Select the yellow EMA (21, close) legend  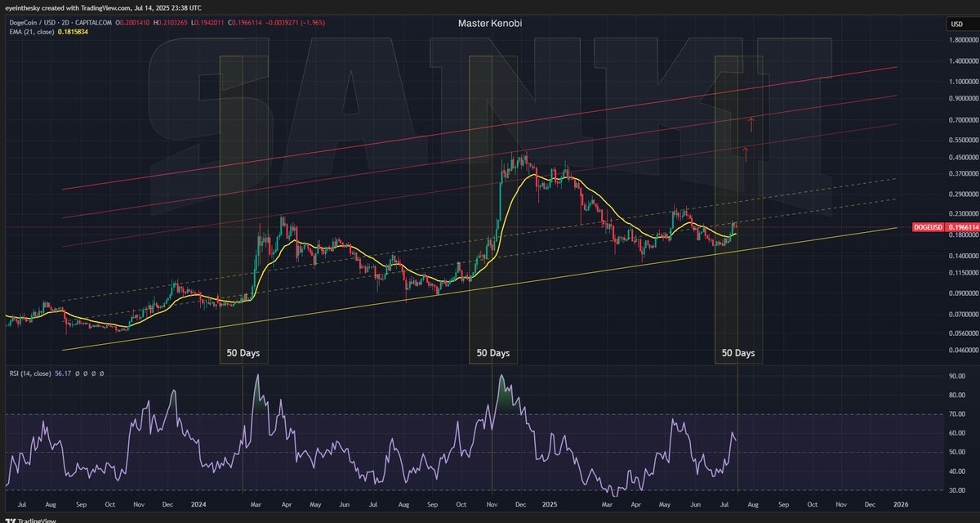click(31, 33)
